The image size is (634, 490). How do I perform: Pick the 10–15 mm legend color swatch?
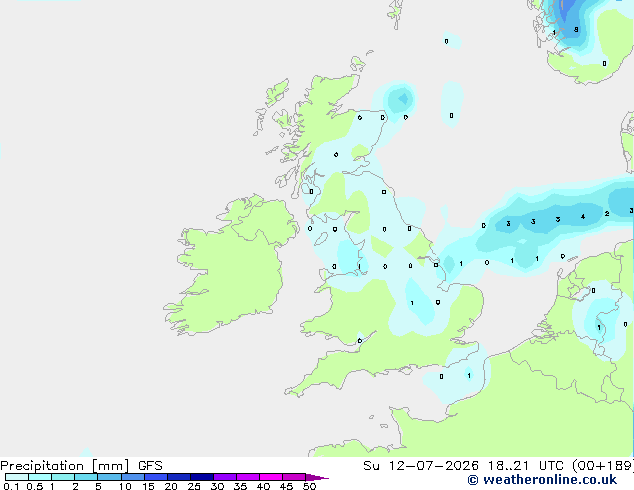[132, 477]
